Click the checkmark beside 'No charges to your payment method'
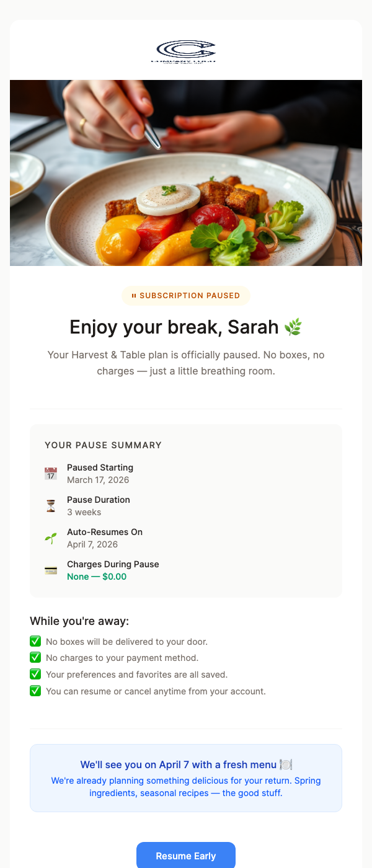 35,657
